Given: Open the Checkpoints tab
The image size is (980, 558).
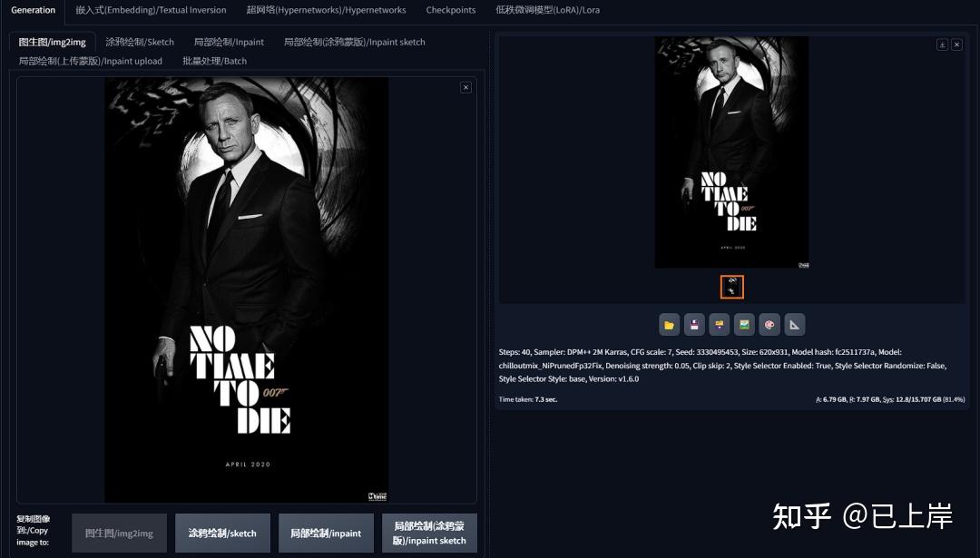Looking at the screenshot, I should [x=451, y=10].
